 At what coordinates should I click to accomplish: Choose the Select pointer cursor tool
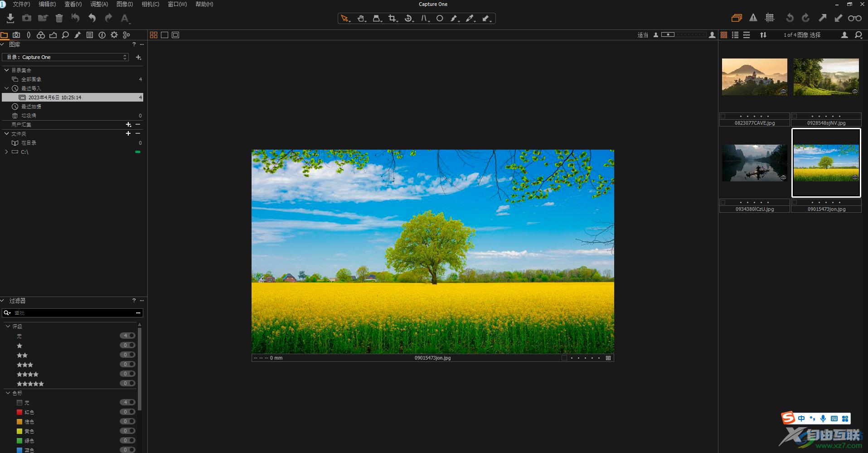pos(345,19)
